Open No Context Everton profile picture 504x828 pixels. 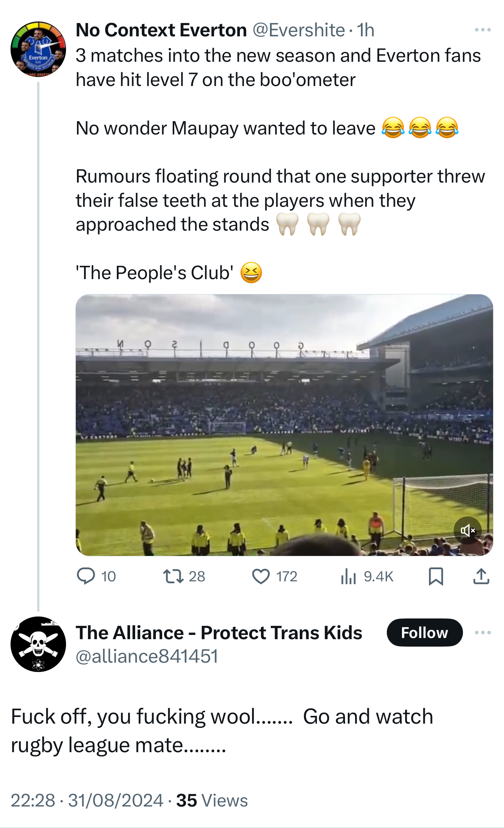[38, 49]
